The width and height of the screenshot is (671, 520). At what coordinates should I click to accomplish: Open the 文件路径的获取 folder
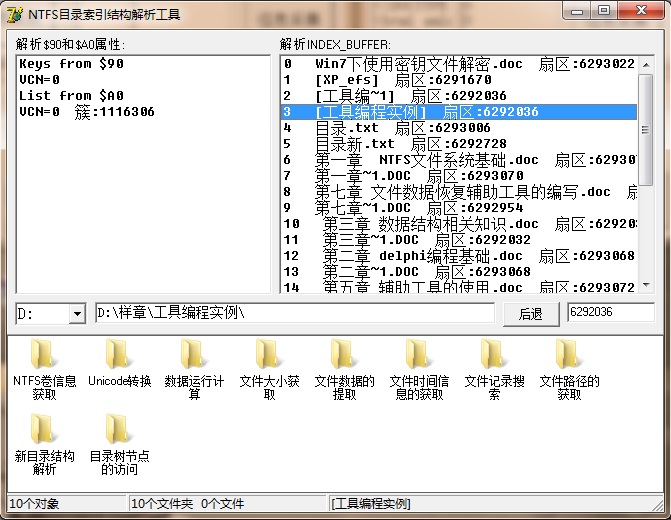point(569,369)
